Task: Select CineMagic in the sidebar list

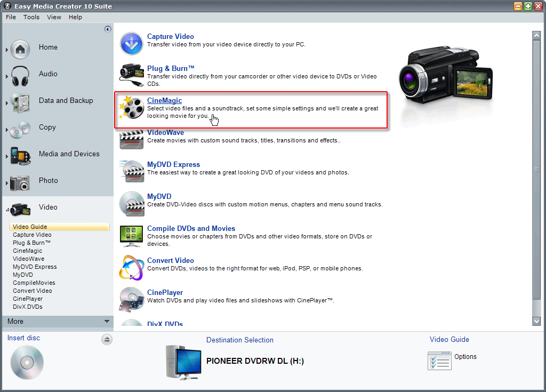Action: pos(28,251)
